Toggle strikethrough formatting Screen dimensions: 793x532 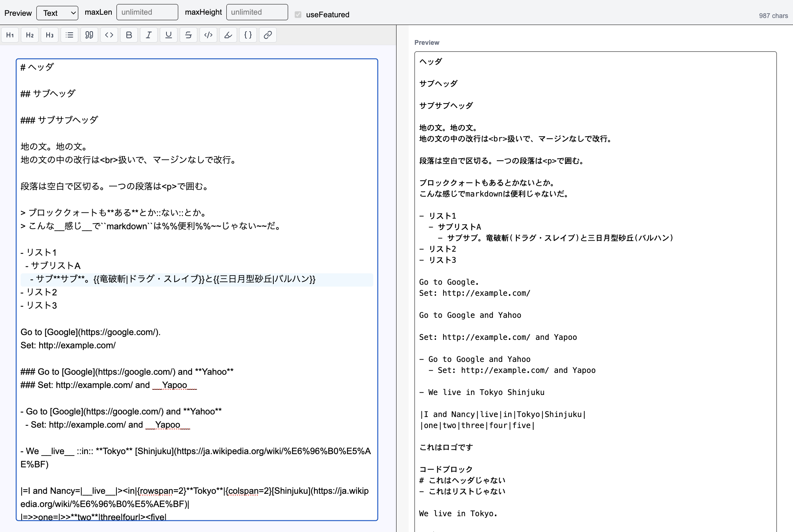(189, 35)
